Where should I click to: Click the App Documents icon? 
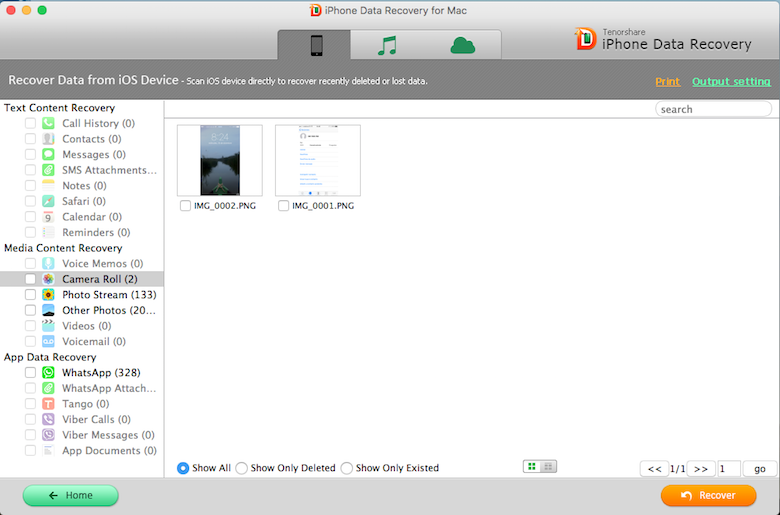48,450
